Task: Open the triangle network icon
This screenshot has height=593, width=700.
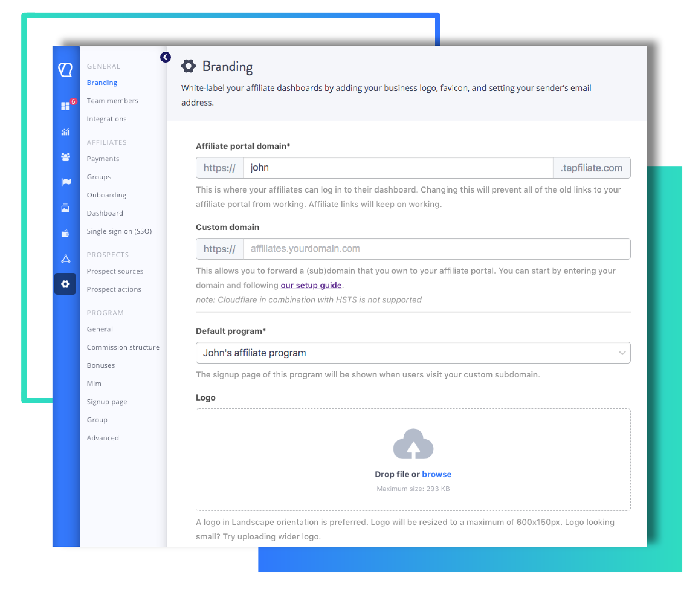Action: [65, 259]
